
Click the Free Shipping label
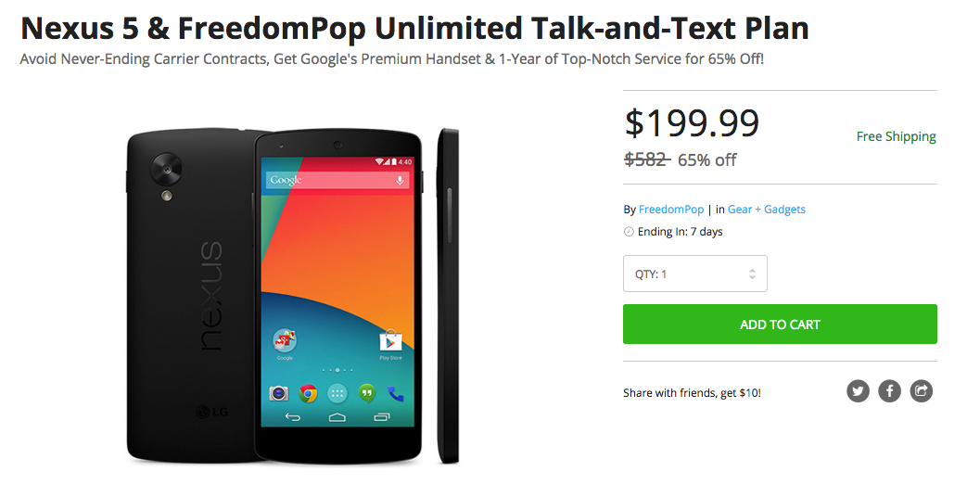pos(896,136)
